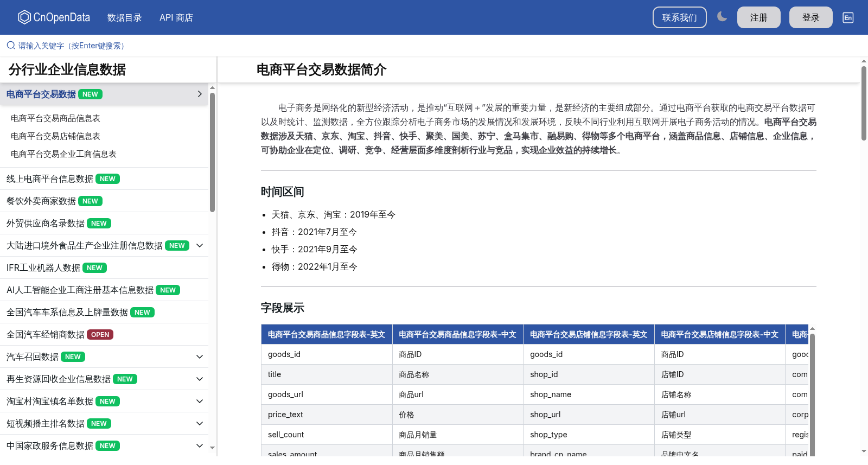This screenshot has height=465, width=868.
Task: Toggle dark mode moon icon
Action: (x=722, y=17)
